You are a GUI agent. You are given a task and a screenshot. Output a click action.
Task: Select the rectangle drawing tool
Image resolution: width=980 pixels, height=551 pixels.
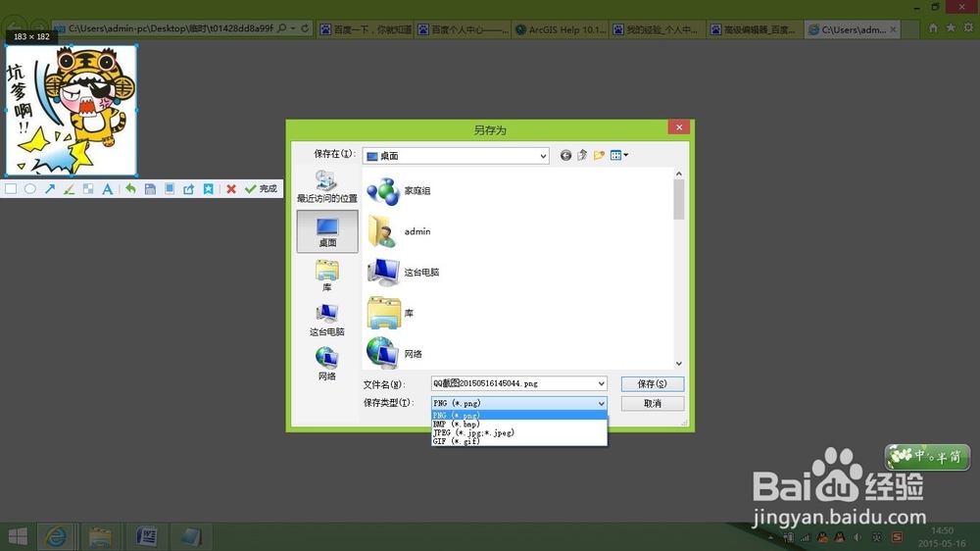[x=11, y=189]
